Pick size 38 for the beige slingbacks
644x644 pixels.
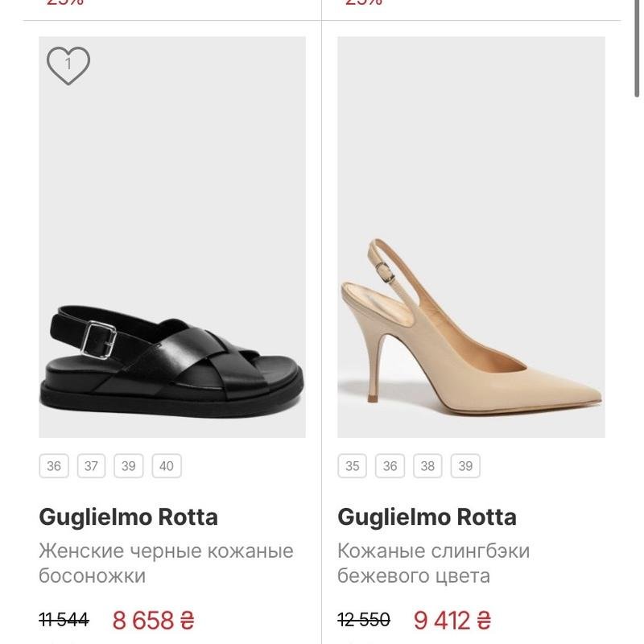(x=427, y=466)
